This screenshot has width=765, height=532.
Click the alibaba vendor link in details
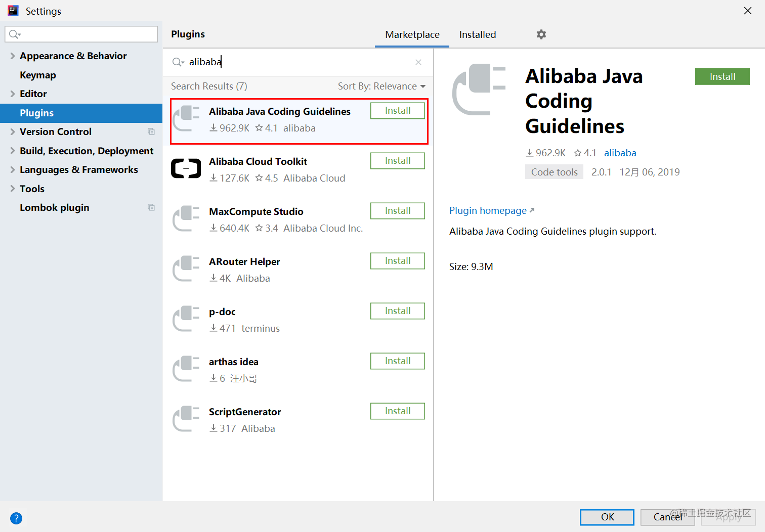pos(620,153)
